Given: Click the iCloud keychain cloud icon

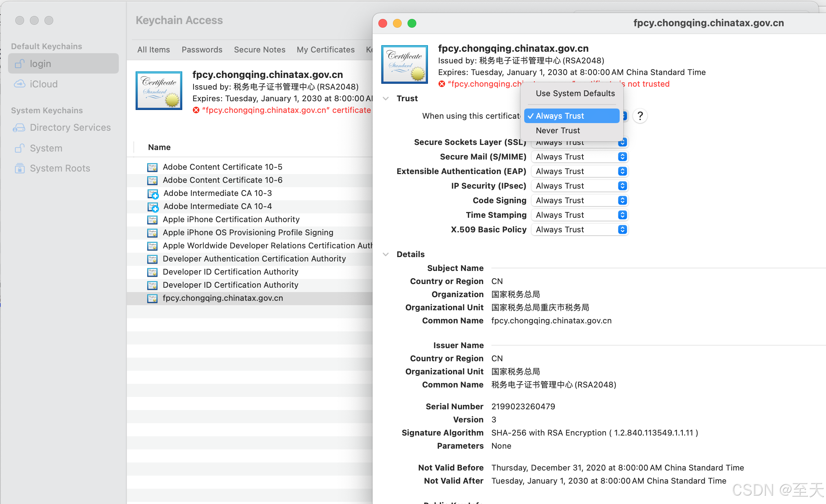Looking at the screenshot, I should point(20,84).
